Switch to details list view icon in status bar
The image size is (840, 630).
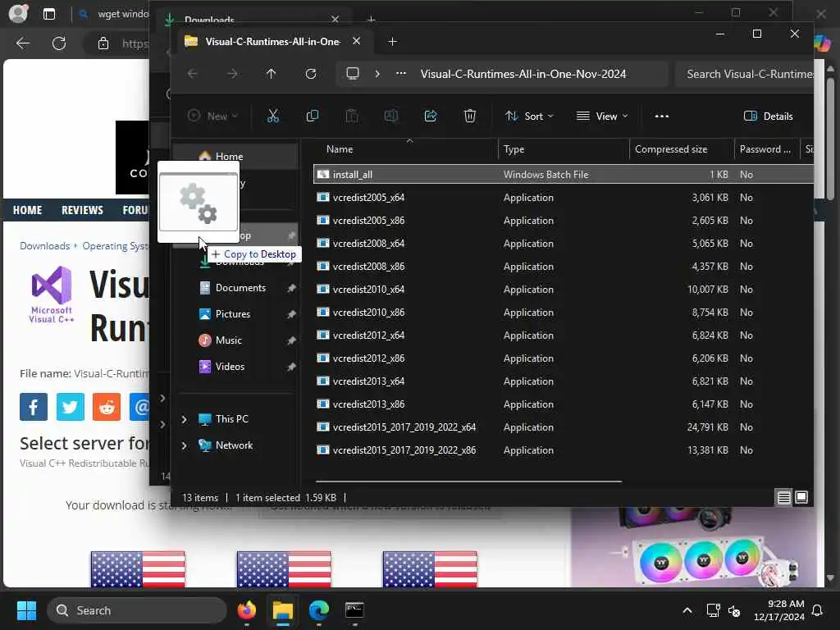point(783,498)
